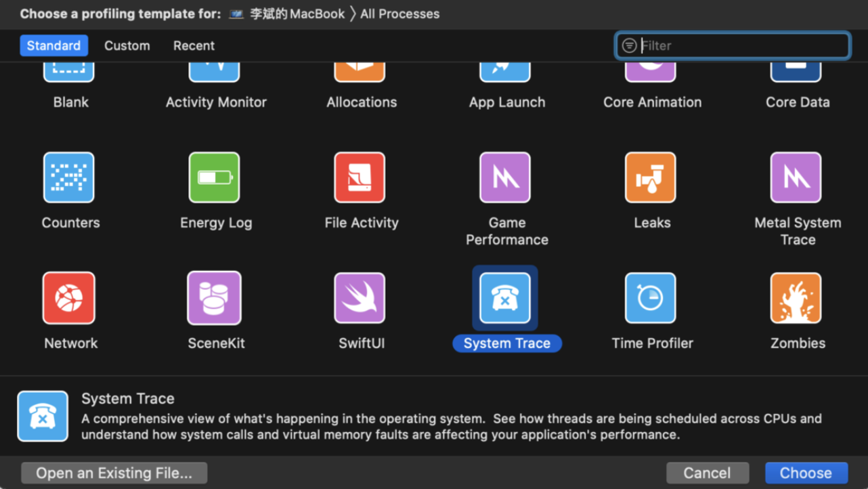Image resolution: width=868 pixels, height=489 pixels.
Task: Click the MacBook device icon in header
Action: pos(236,14)
